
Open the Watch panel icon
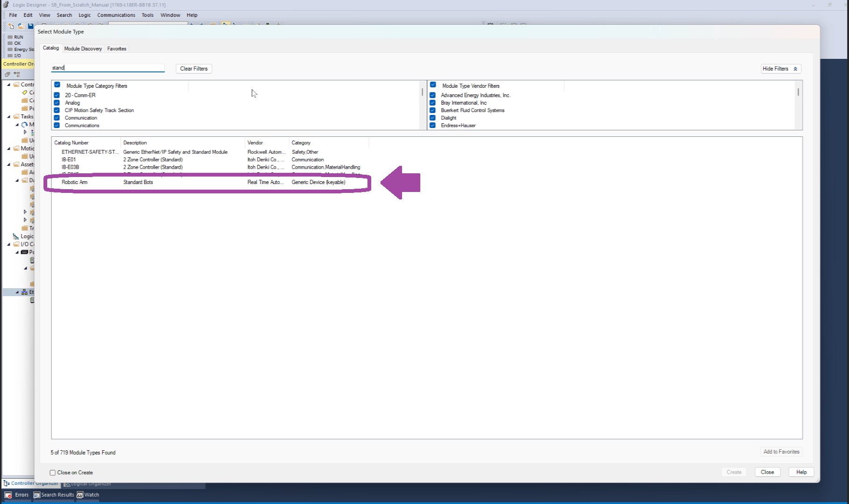(80, 495)
